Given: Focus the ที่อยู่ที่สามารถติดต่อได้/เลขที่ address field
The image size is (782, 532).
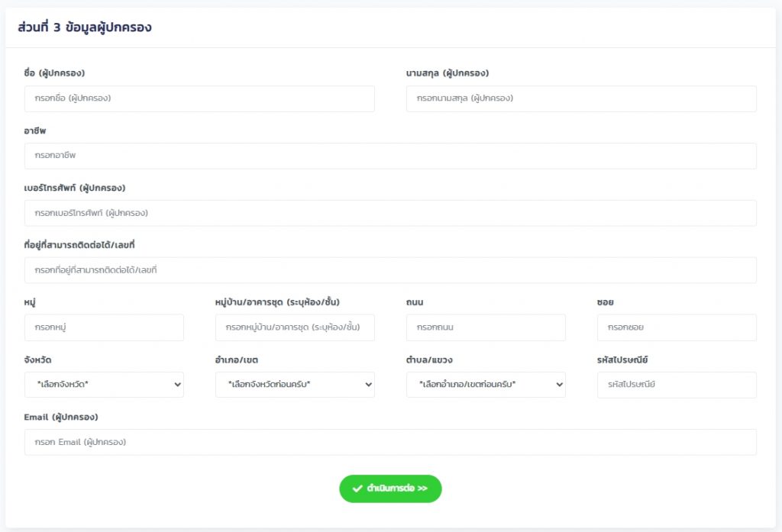Looking at the screenshot, I should point(390,270).
